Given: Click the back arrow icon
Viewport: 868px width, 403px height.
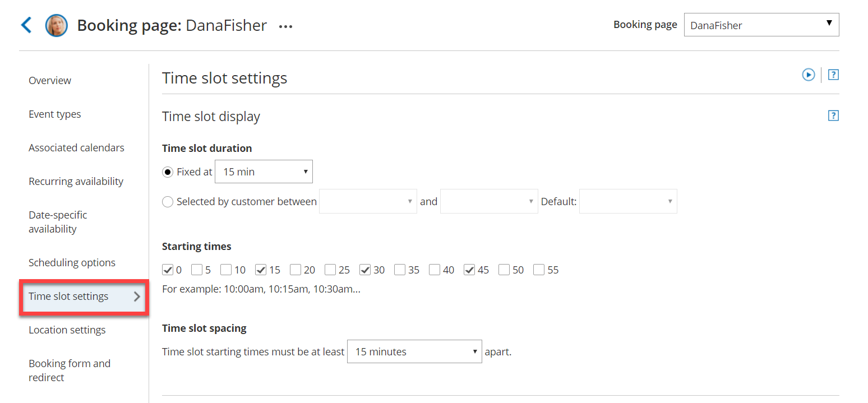Looking at the screenshot, I should pos(26,25).
